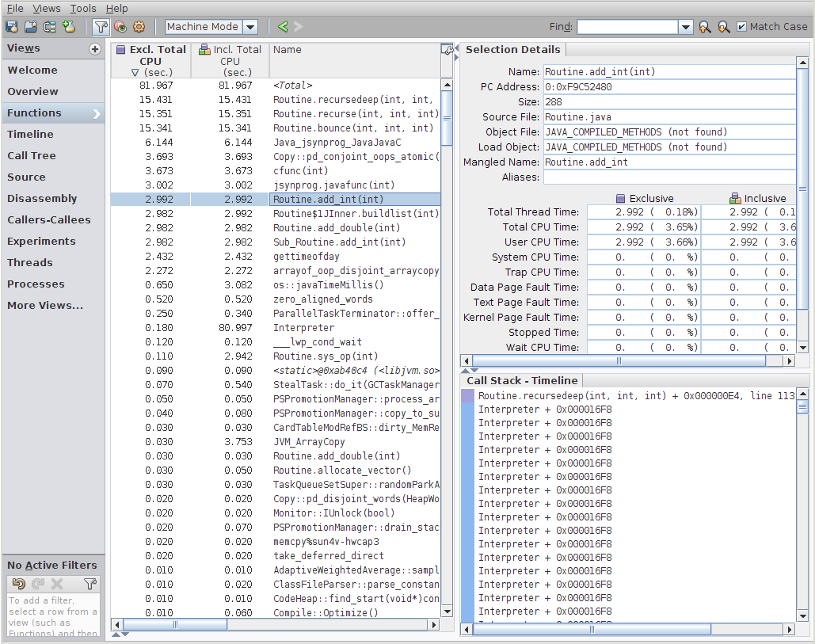Viewport: 815px width, 644px height.
Task: Click the Selection Details horizontal scrollbar thumb
Action: 619,360
